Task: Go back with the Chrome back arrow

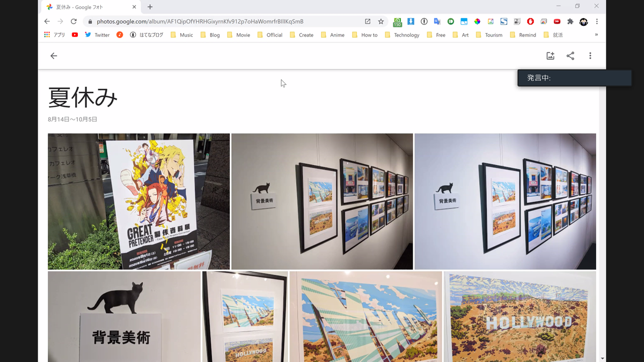Action: point(47,21)
